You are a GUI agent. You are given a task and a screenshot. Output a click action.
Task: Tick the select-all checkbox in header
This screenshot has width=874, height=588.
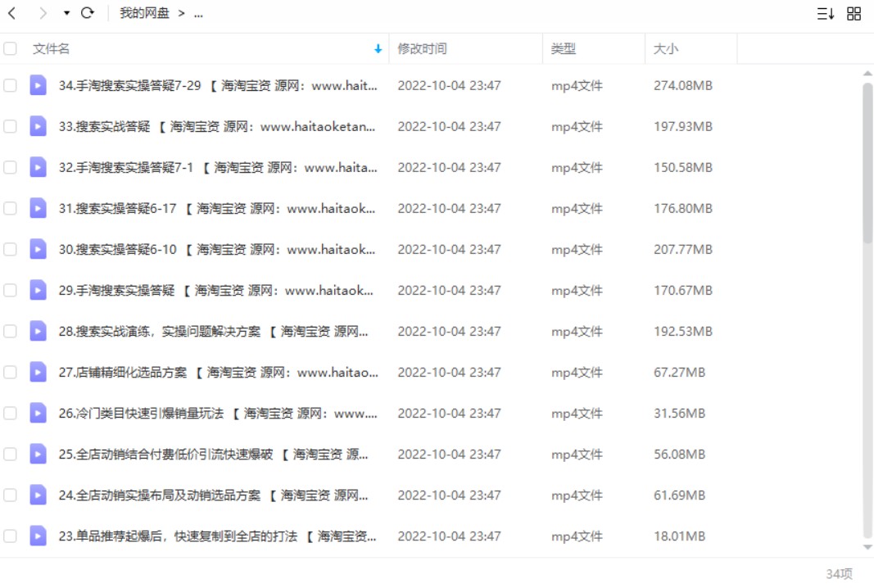(x=10, y=48)
